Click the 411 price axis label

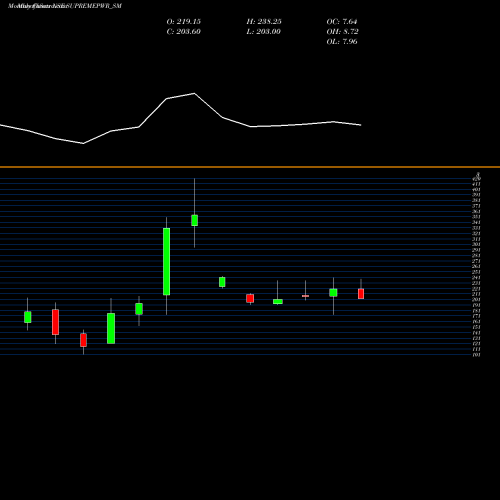[477, 184]
